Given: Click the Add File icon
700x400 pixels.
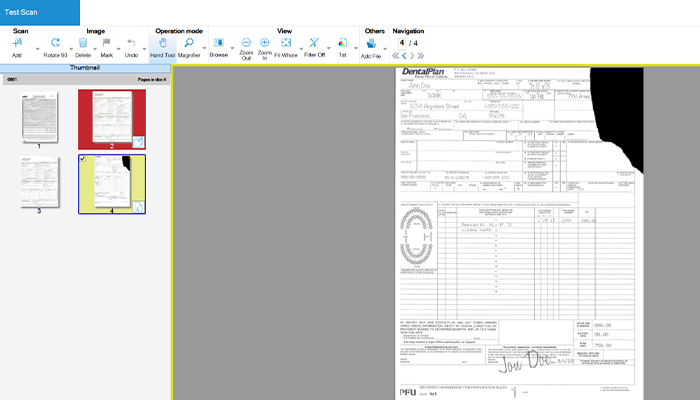Looking at the screenshot, I should point(371,44).
